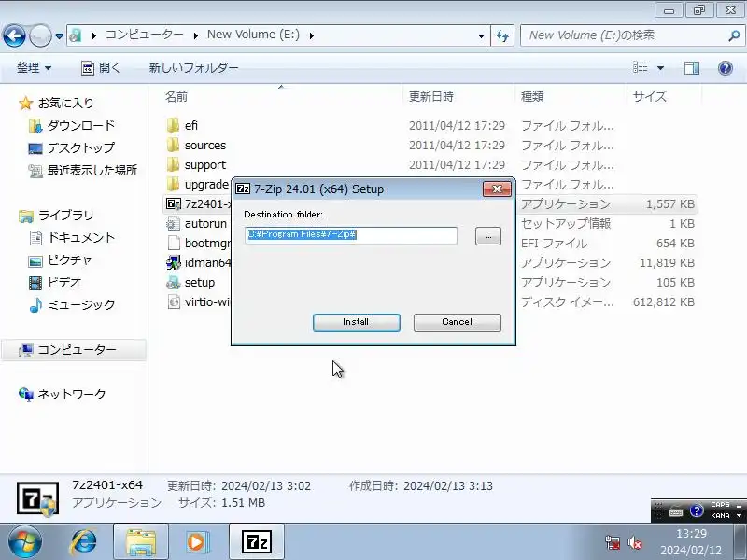Image resolution: width=747 pixels, height=560 pixels.
Task: Click the search magnifier icon
Action: 734,35
